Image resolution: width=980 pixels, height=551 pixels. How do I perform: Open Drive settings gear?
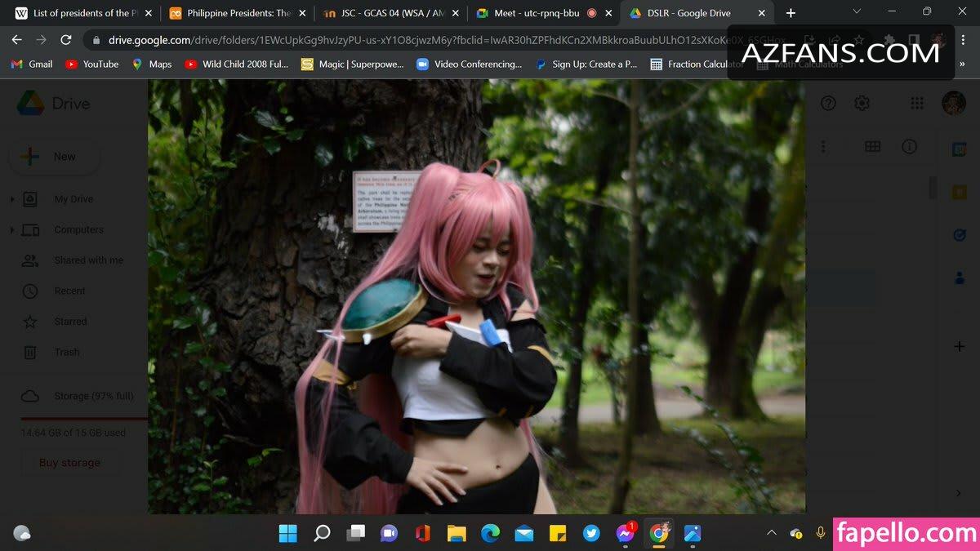coord(862,103)
